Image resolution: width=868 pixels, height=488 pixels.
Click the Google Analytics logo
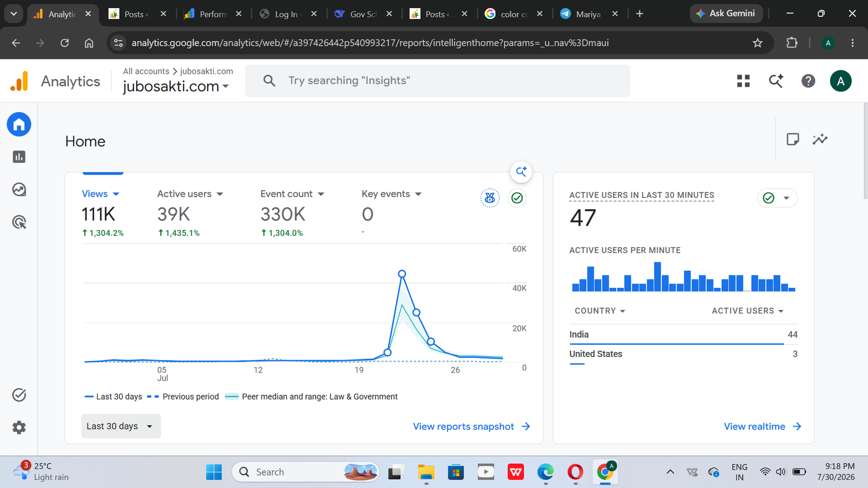click(20, 81)
